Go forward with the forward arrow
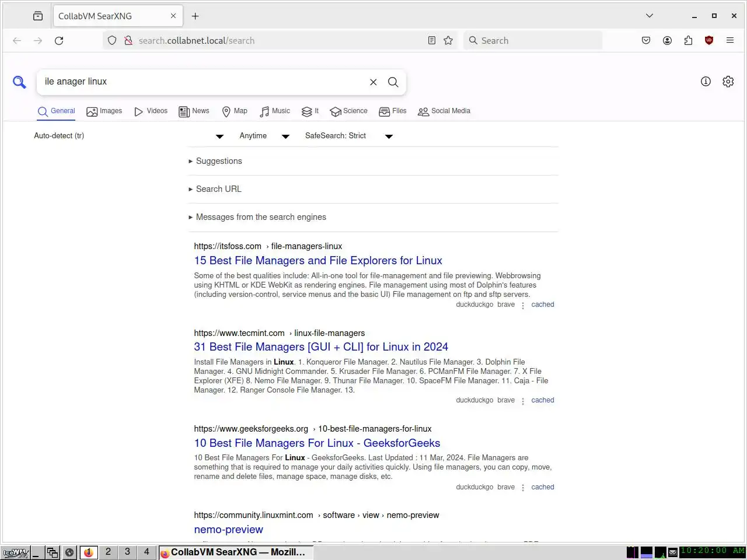The width and height of the screenshot is (747, 560). 38,40
